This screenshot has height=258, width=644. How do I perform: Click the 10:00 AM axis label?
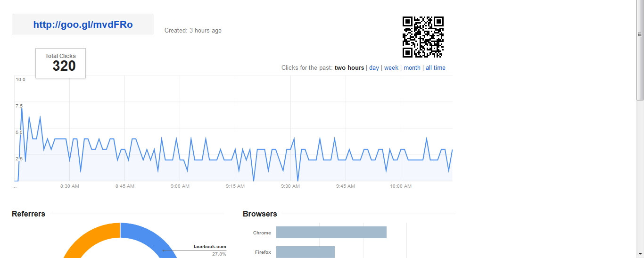(401, 186)
